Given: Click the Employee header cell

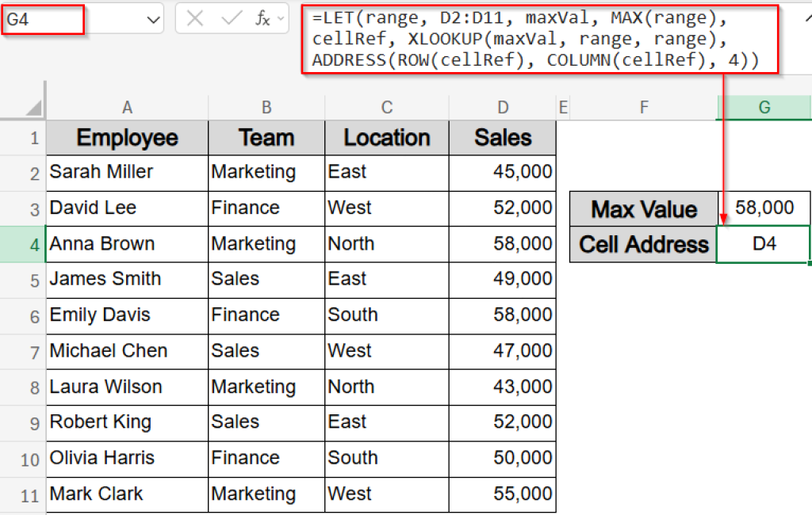Looking at the screenshot, I should pos(126,137).
